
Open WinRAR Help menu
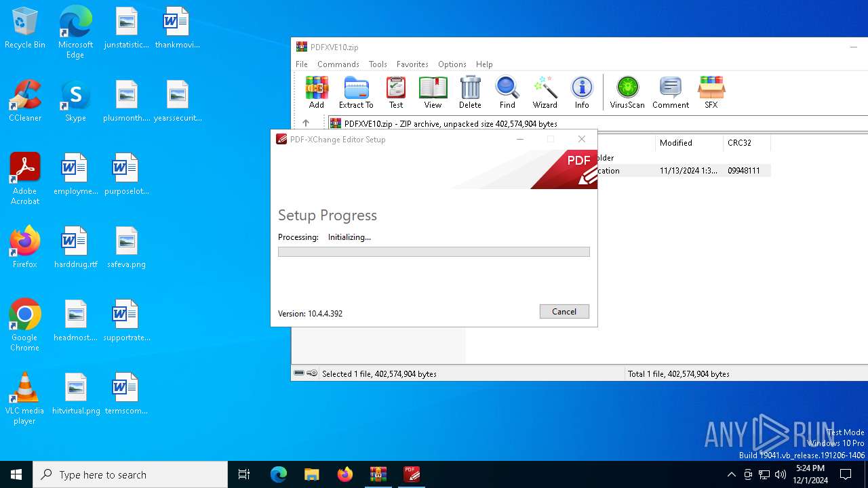(x=484, y=64)
